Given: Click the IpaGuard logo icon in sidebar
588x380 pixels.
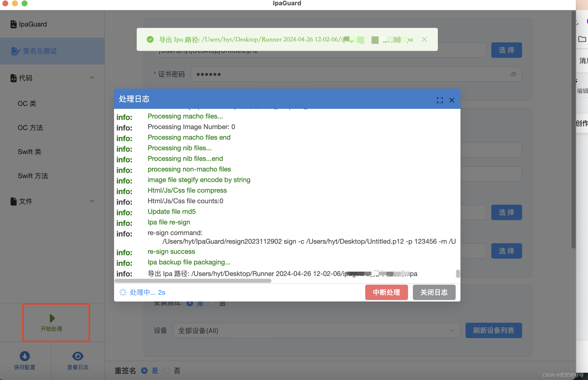Looking at the screenshot, I should click(13, 24).
